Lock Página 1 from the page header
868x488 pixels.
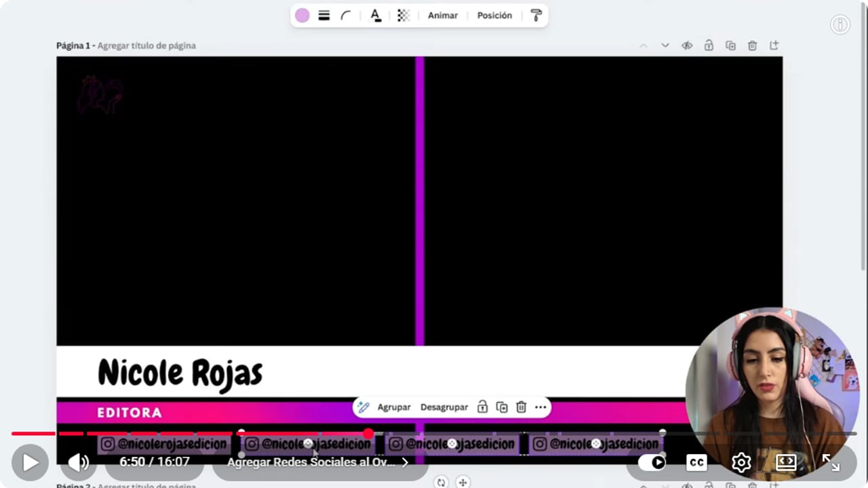click(709, 45)
